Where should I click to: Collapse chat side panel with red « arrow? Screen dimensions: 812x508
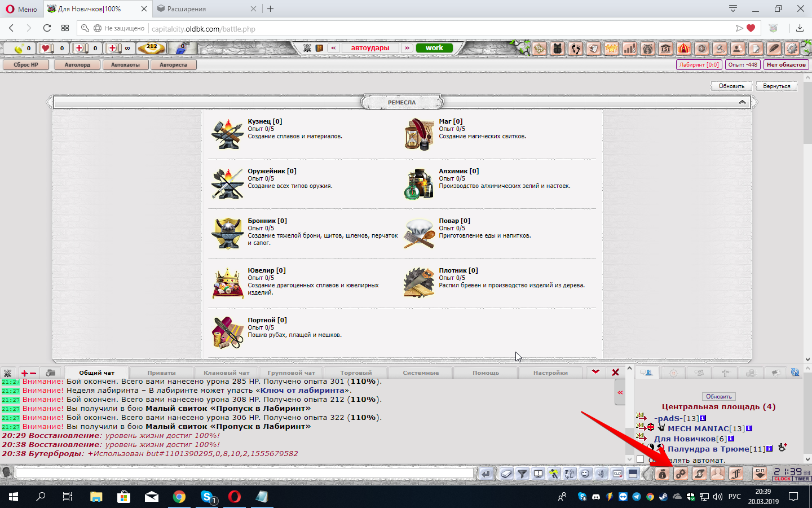(x=620, y=392)
